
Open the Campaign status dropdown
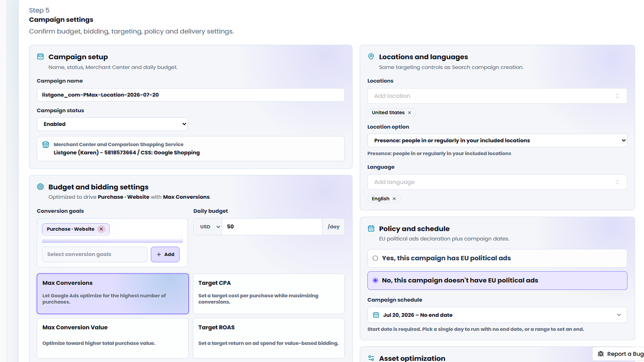click(112, 124)
